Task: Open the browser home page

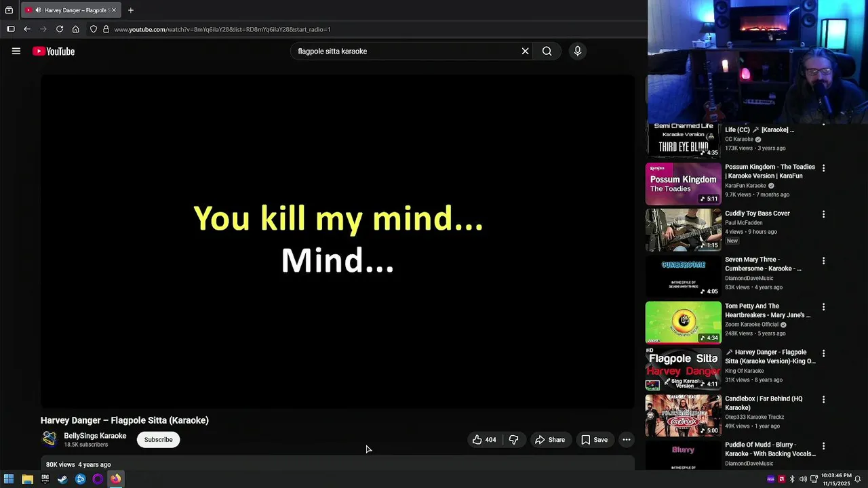Action: (75, 29)
